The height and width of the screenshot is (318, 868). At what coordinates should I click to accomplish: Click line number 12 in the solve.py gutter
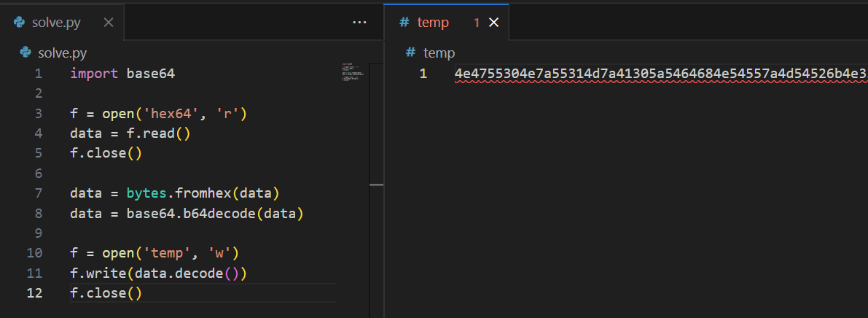[35, 292]
